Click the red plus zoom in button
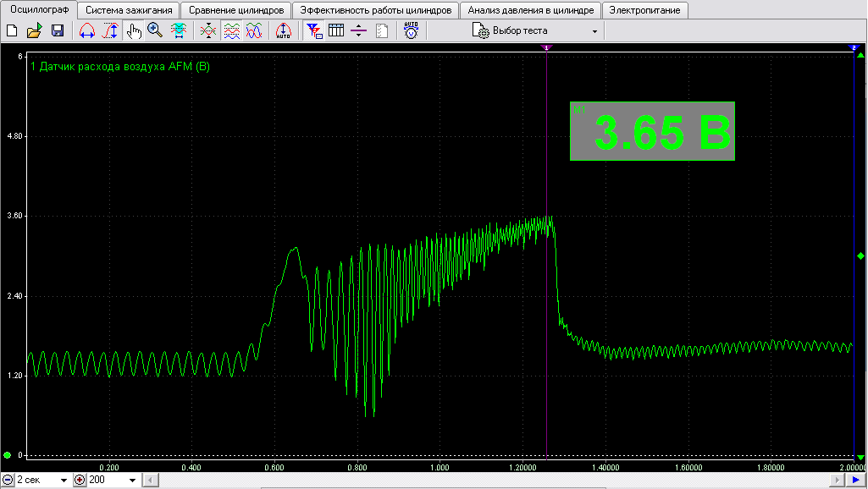This screenshot has width=868, height=489. coord(80,481)
